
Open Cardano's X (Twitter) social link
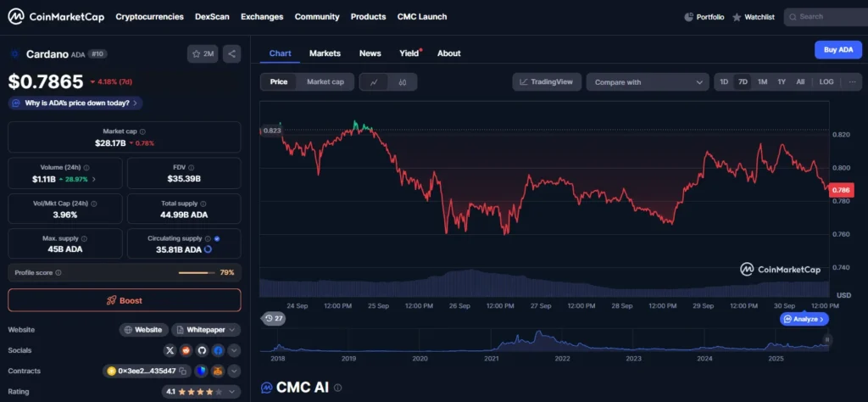point(170,350)
